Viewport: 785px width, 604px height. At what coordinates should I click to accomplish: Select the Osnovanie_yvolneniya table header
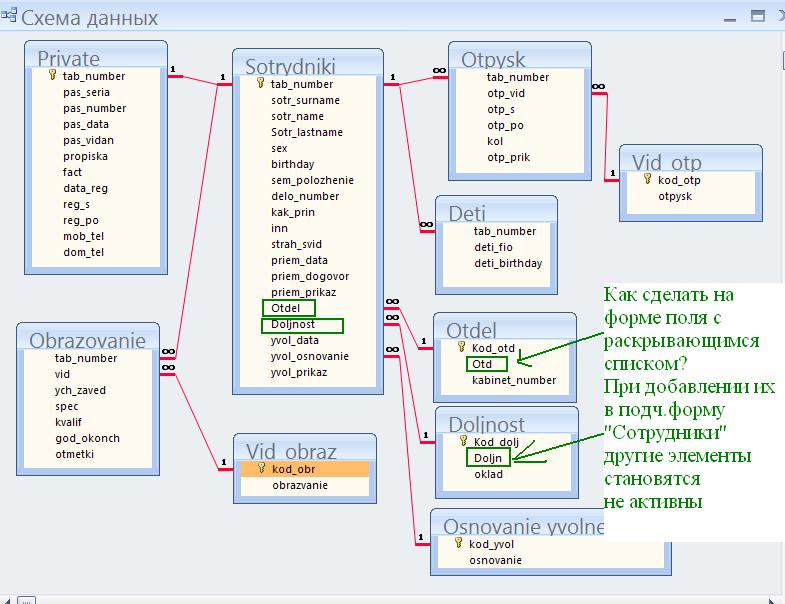pos(517,523)
